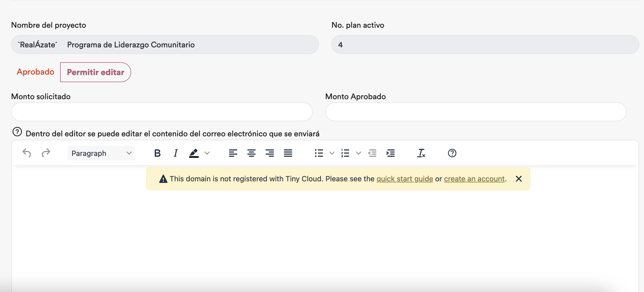Click the undo arrow in editor toolbar
Image resolution: width=644 pixels, height=292 pixels.
[27, 153]
